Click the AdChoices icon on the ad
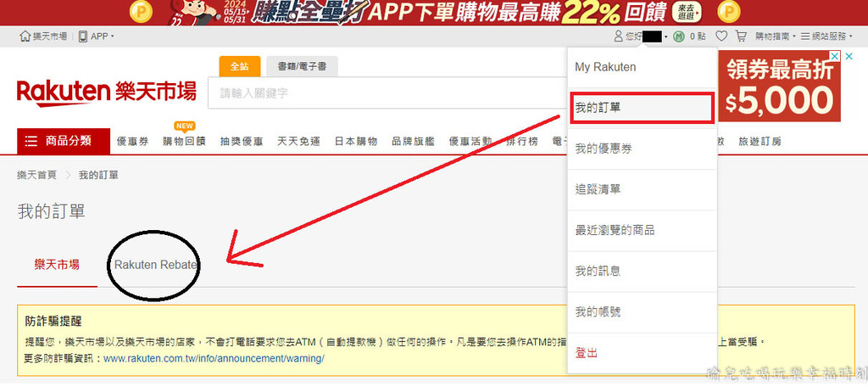The width and height of the screenshot is (868, 387). tap(835, 56)
